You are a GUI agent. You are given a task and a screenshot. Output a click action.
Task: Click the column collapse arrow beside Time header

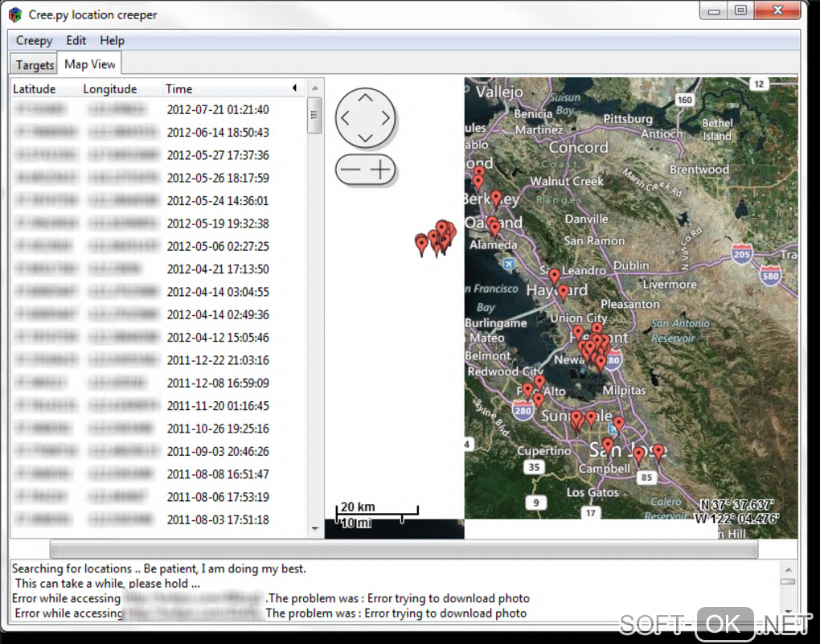(x=295, y=88)
